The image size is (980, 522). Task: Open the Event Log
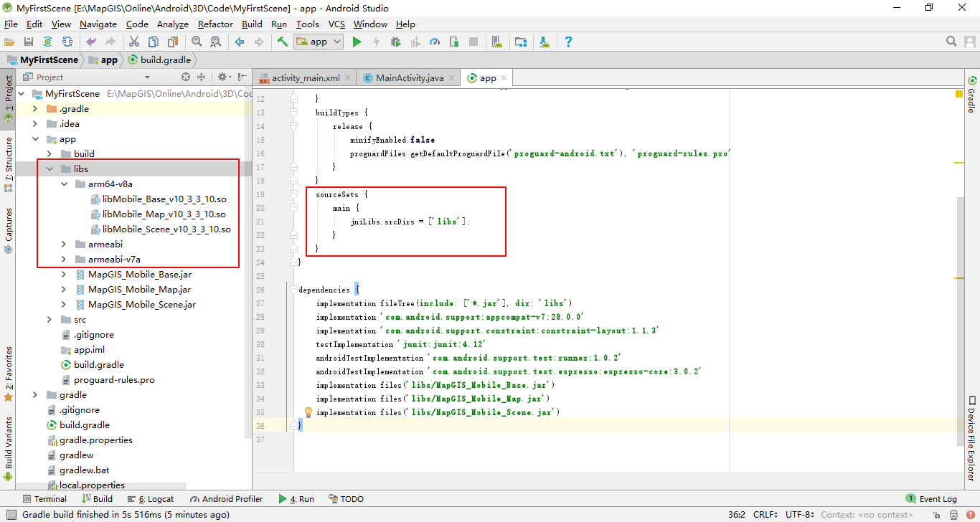931,498
